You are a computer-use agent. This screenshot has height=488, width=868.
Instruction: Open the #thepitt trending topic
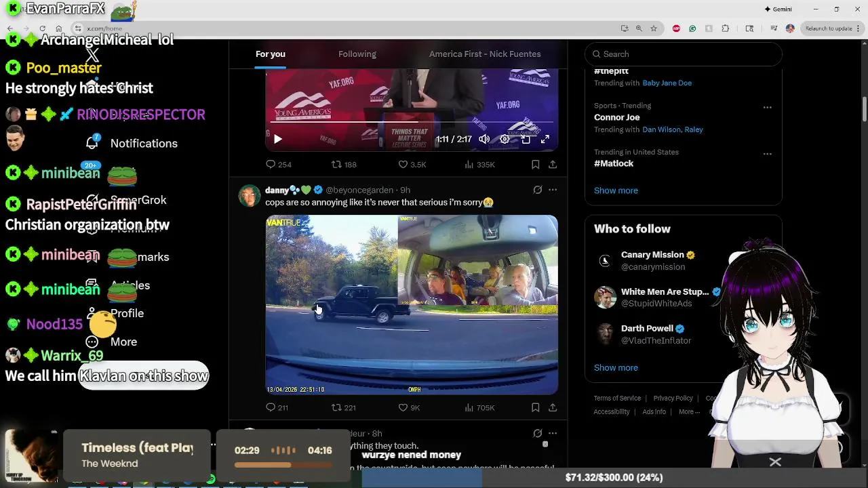611,70
